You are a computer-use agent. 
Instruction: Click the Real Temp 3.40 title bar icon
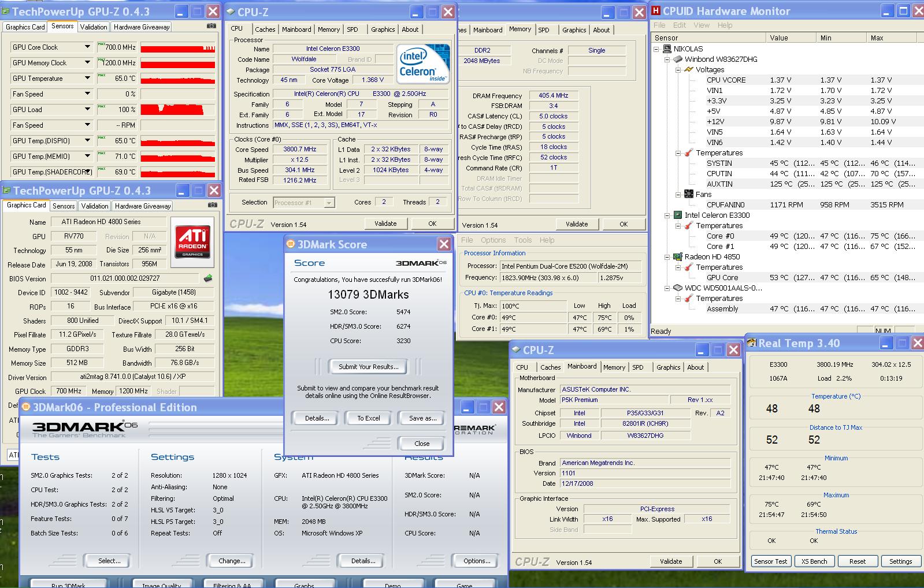tap(752, 343)
